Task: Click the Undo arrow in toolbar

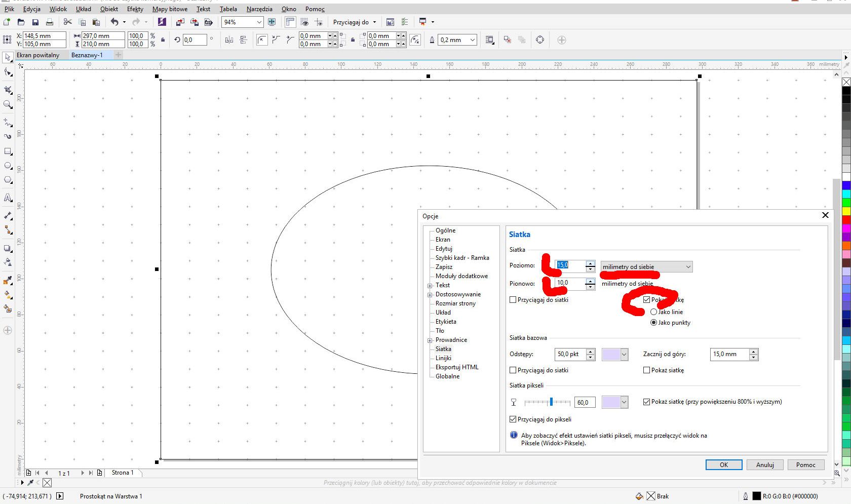Action: coord(114,22)
